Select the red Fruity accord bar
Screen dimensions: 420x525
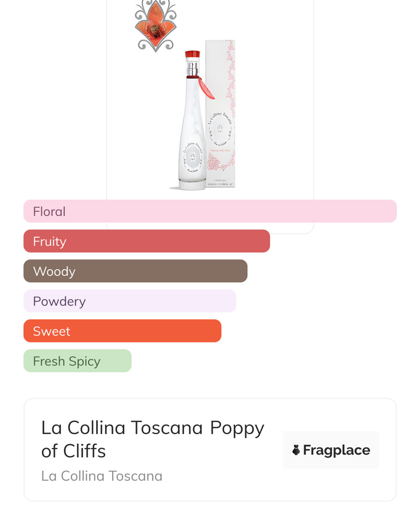(147, 241)
